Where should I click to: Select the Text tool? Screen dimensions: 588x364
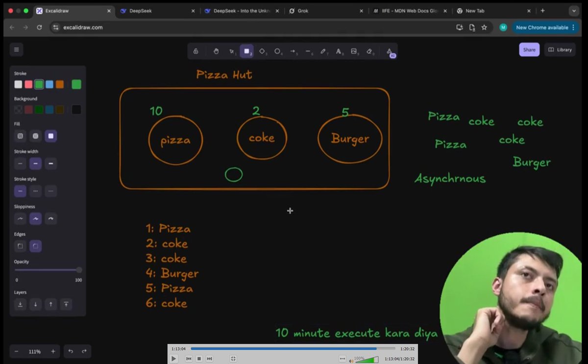339,51
